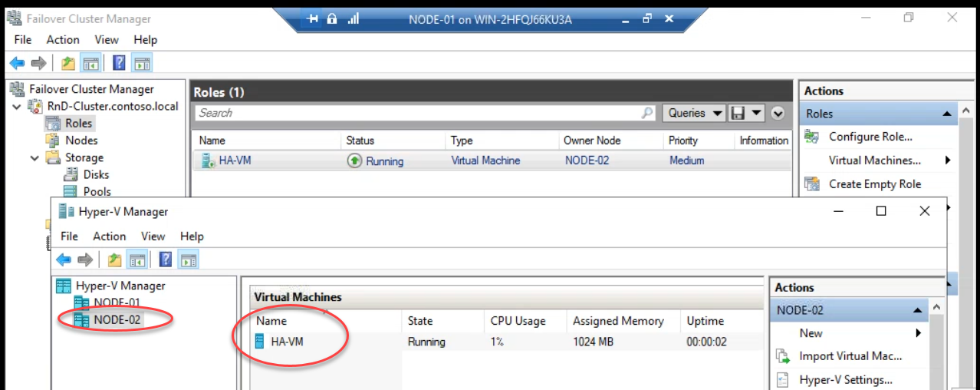Open Action menu in Failover Cluster Manager
The height and width of the screenshot is (390, 980).
point(63,39)
